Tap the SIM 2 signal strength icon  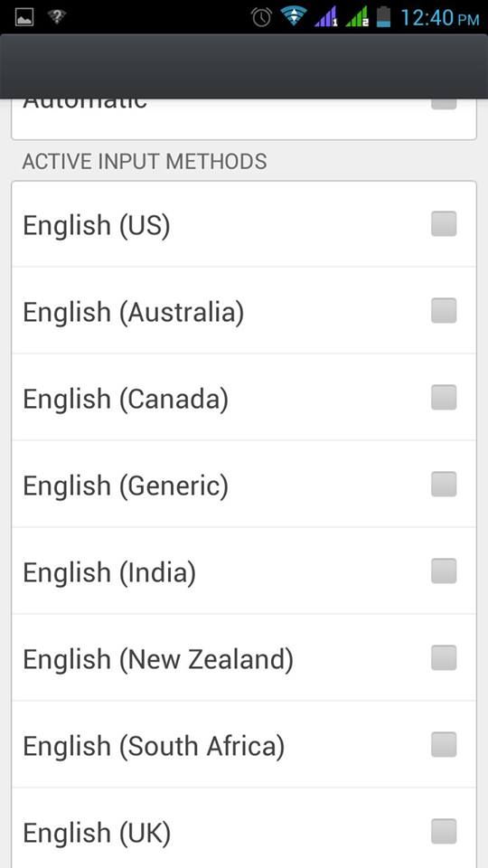(x=357, y=17)
